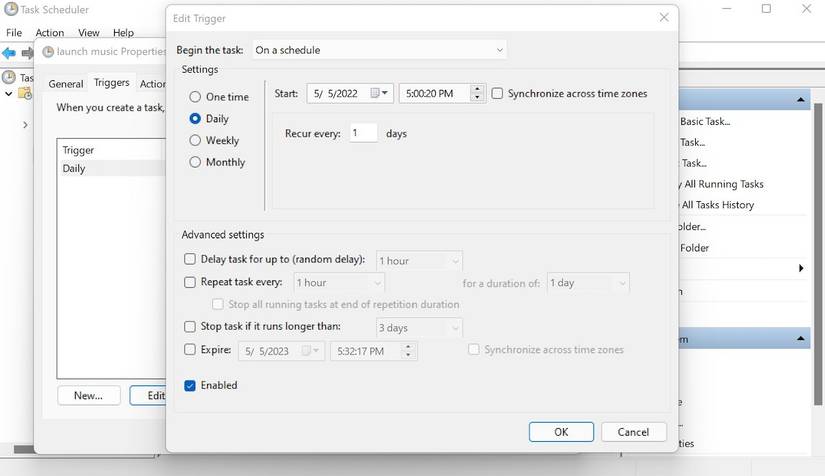Open the Action menu
This screenshot has width=825, height=476.
click(49, 33)
